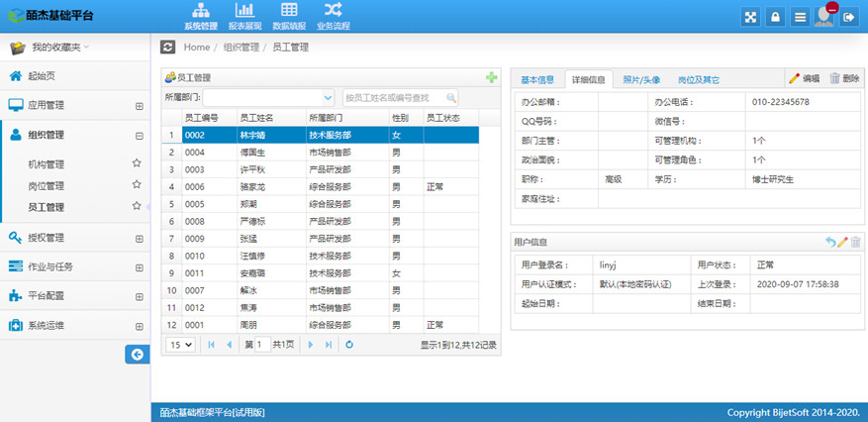
Task: Switch to the 基本信息 tab
Action: pos(537,79)
